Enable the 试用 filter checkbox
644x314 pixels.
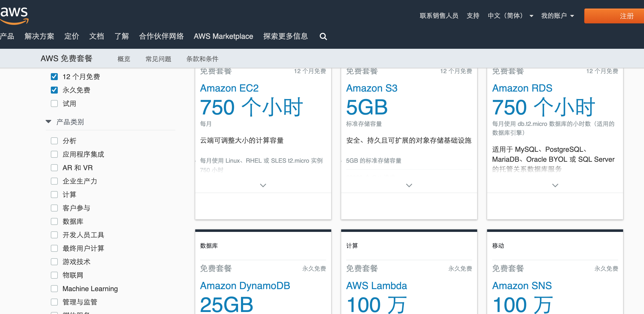[54, 104]
